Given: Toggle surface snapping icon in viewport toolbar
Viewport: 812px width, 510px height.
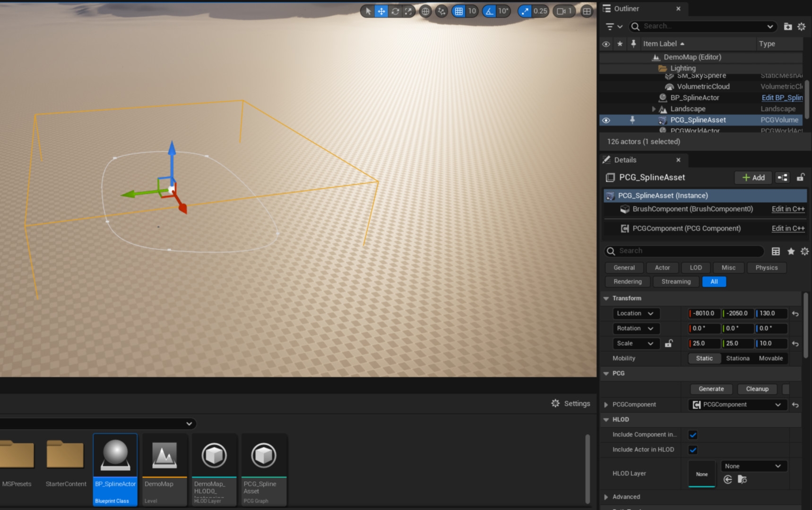Looking at the screenshot, I should coord(441,11).
